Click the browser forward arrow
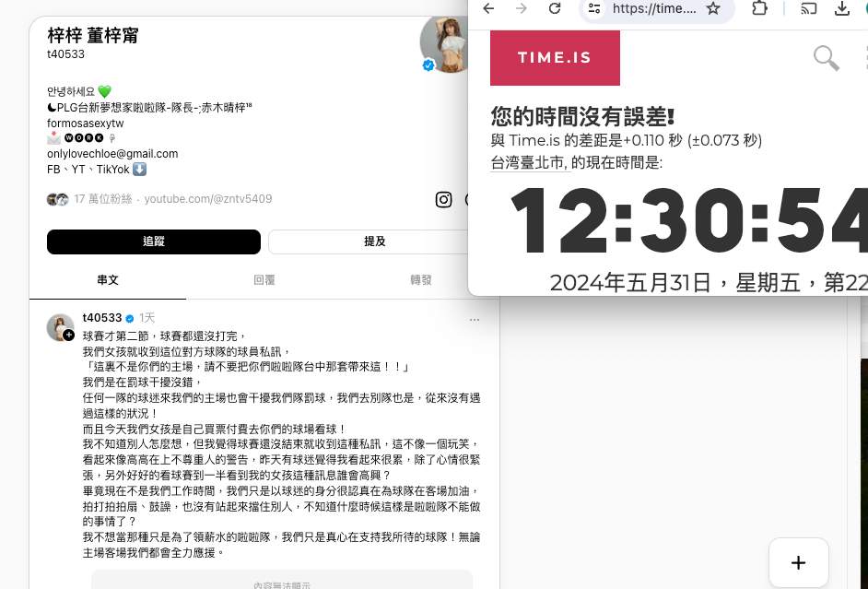 pyautogui.click(x=522, y=8)
